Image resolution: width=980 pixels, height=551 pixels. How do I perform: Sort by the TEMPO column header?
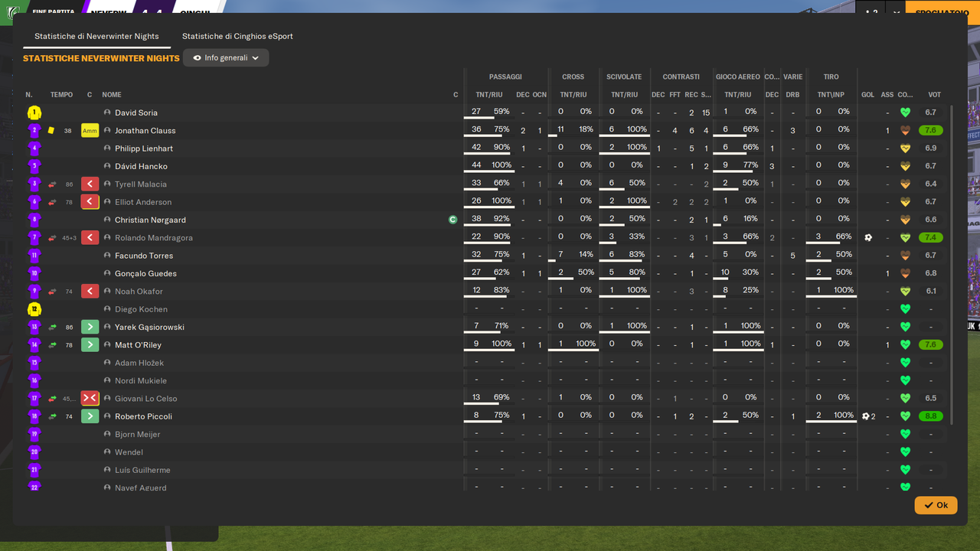(61, 95)
